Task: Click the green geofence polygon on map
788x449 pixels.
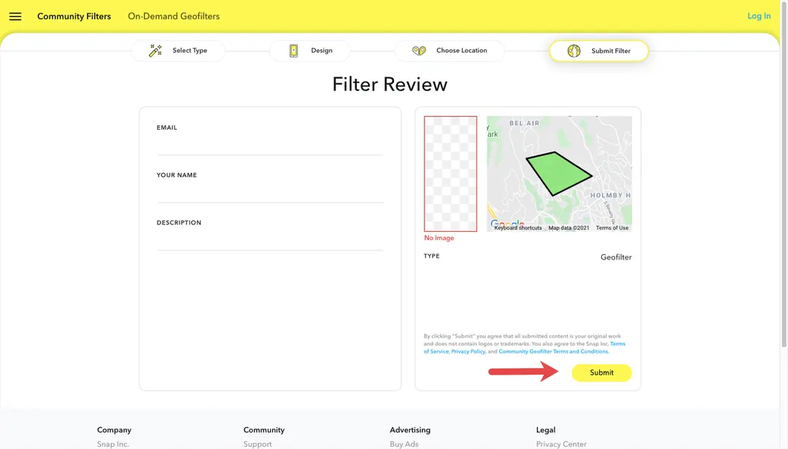Action: point(558,172)
